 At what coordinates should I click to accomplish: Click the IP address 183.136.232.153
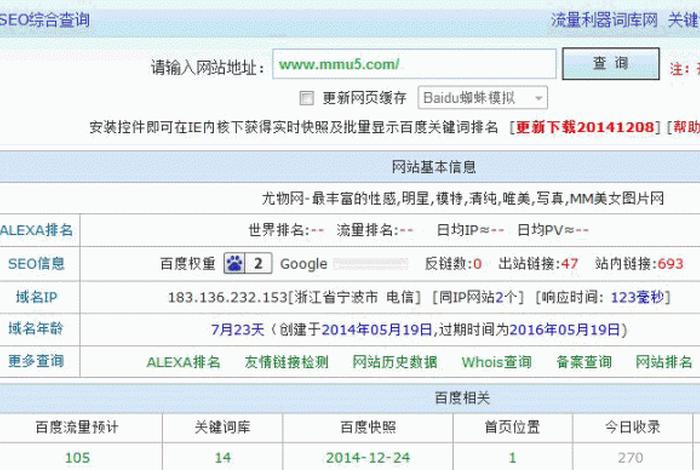[x=228, y=297]
